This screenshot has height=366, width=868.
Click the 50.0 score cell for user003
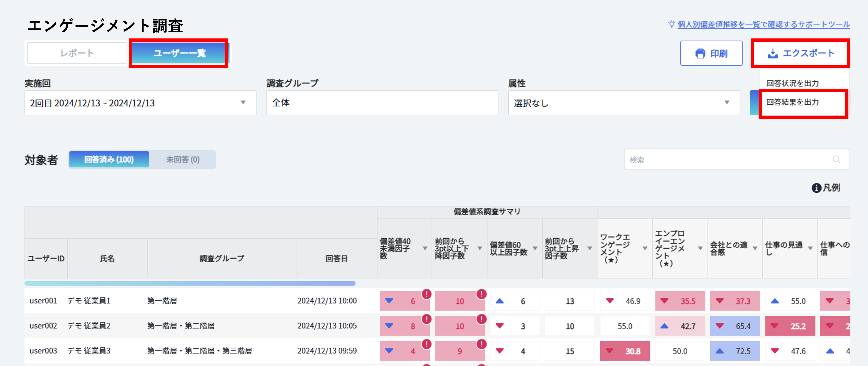coord(680,351)
